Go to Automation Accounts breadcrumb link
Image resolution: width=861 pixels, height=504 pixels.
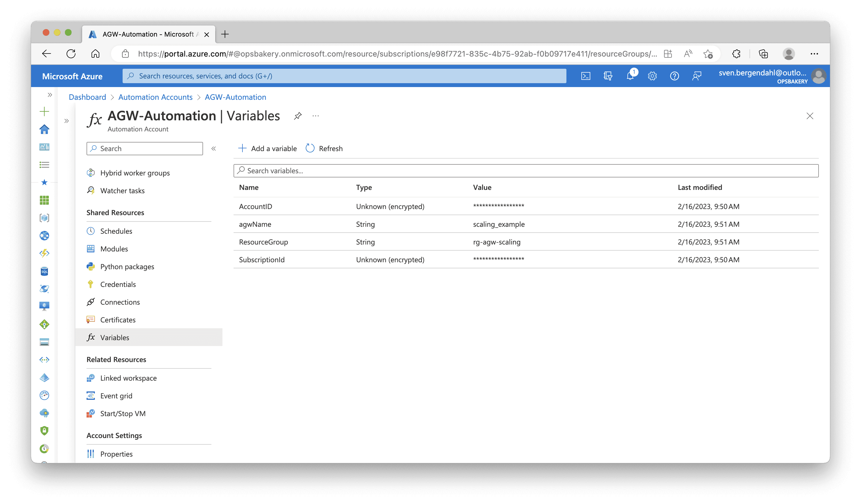[x=155, y=97]
